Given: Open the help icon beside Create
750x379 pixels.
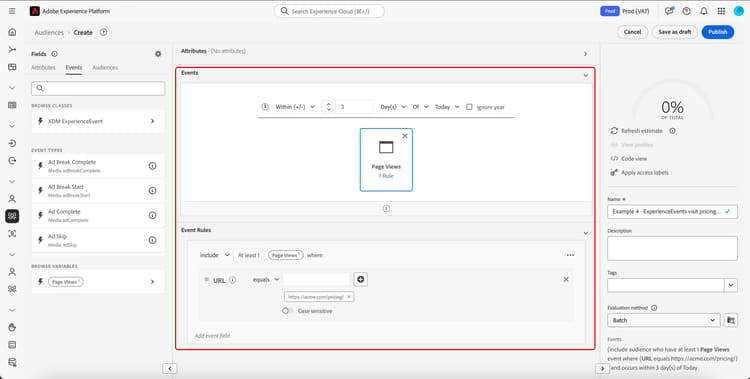Looking at the screenshot, I should click(103, 33).
